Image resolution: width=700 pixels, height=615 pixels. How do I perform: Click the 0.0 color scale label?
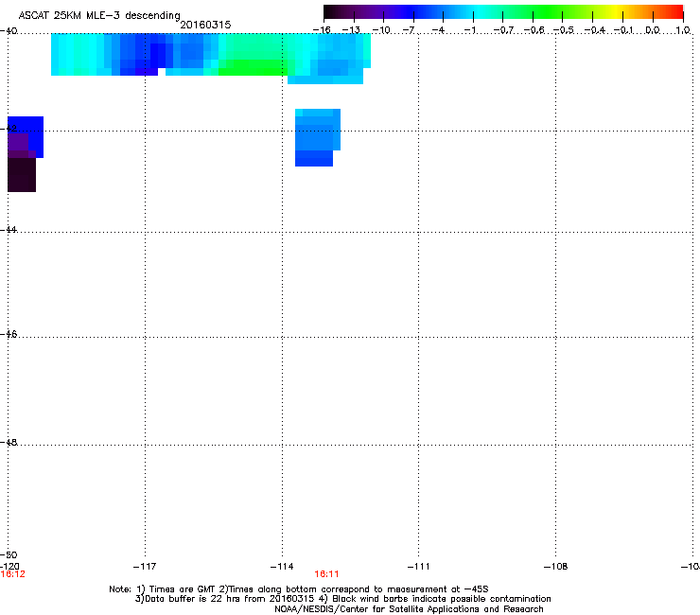click(653, 30)
